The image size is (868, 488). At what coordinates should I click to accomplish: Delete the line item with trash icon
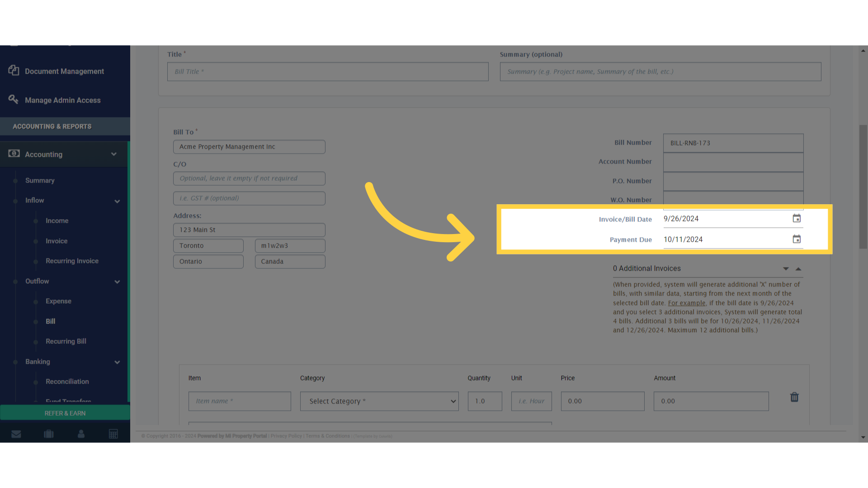point(794,397)
